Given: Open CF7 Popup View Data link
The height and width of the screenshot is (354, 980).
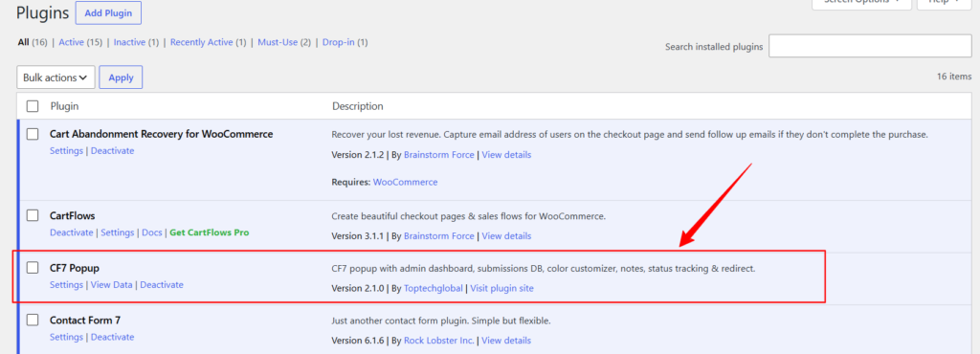Looking at the screenshot, I should (x=112, y=285).
